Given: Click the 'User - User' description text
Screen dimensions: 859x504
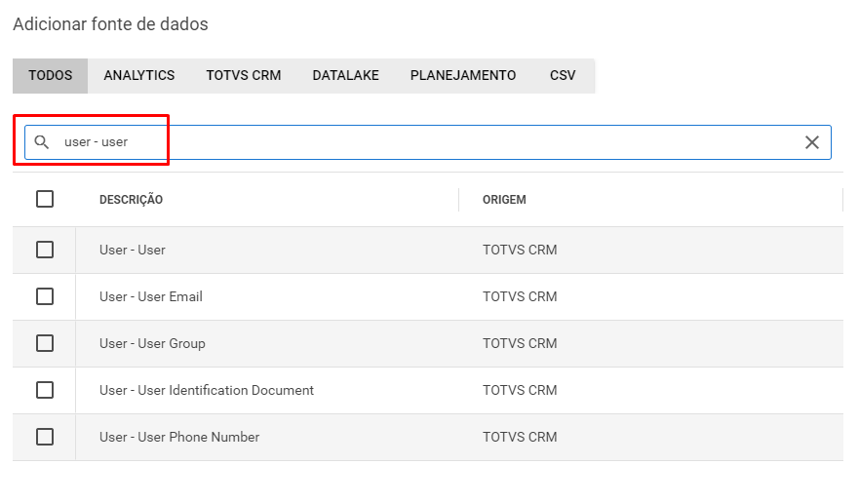Looking at the screenshot, I should click(x=132, y=250).
